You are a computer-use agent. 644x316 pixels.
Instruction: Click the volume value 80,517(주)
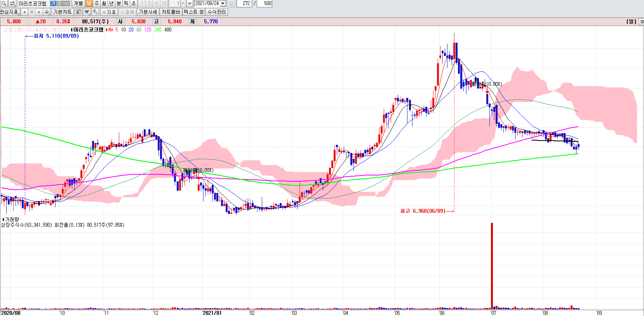click(95, 22)
